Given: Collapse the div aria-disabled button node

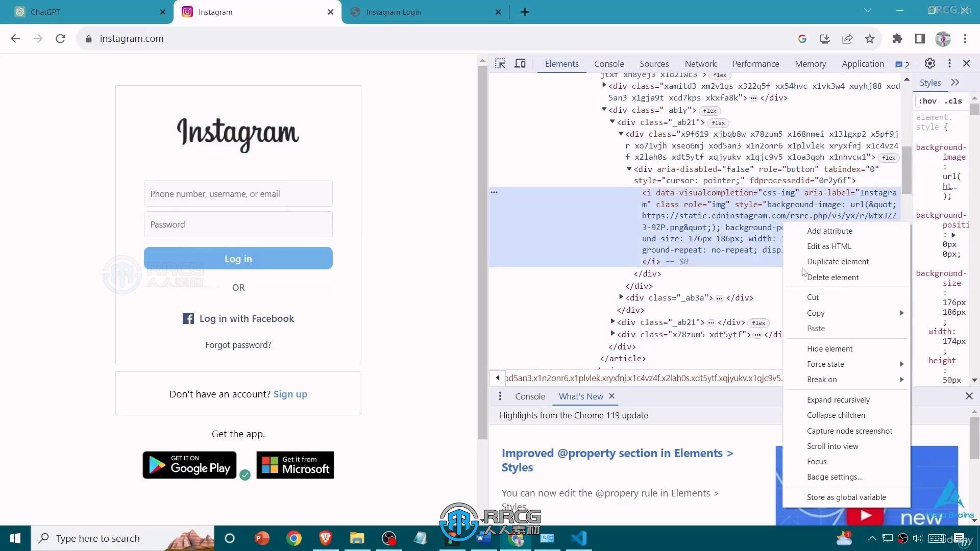Looking at the screenshot, I should click(629, 169).
